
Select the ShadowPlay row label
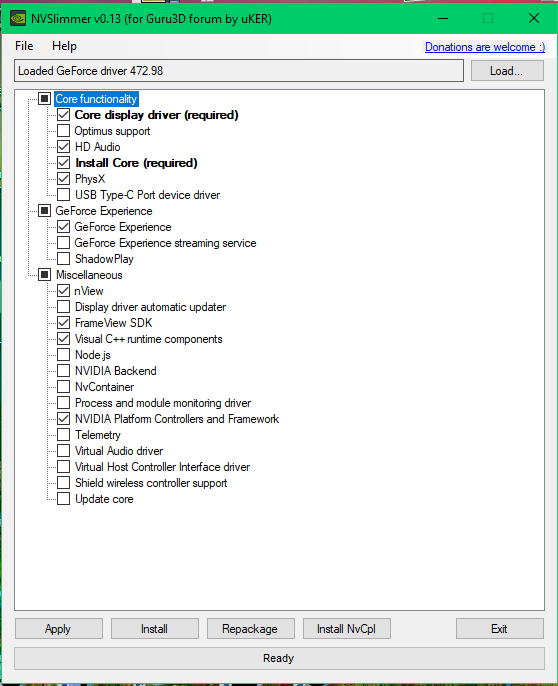pyautogui.click(x=104, y=259)
